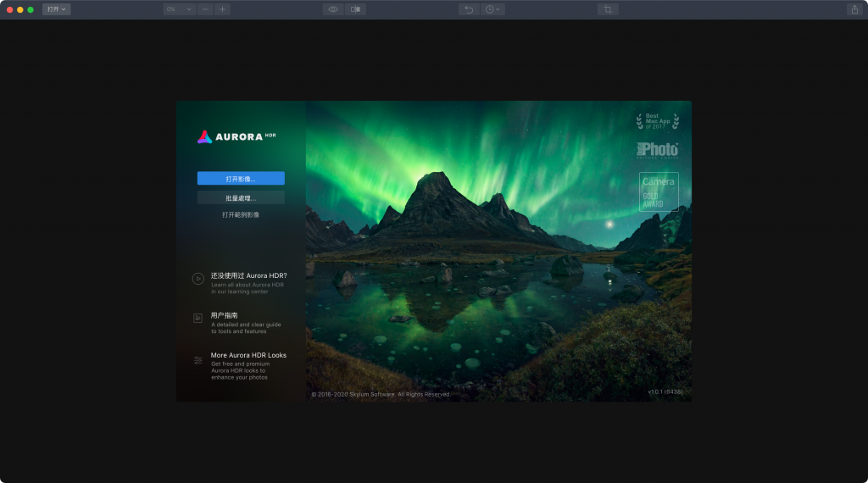Click the share export icon
Viewport: 868px width, 483px height.
pos(854,9)
